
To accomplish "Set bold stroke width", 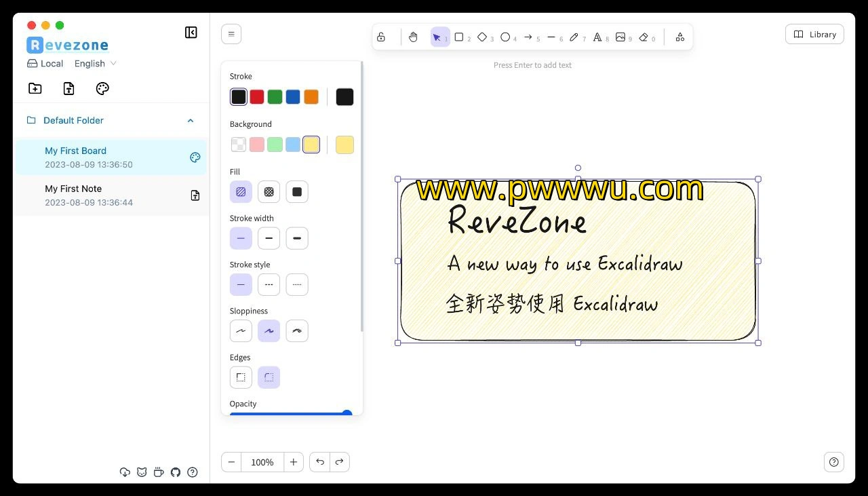I will pyautogui.click(x=269, y=239).
